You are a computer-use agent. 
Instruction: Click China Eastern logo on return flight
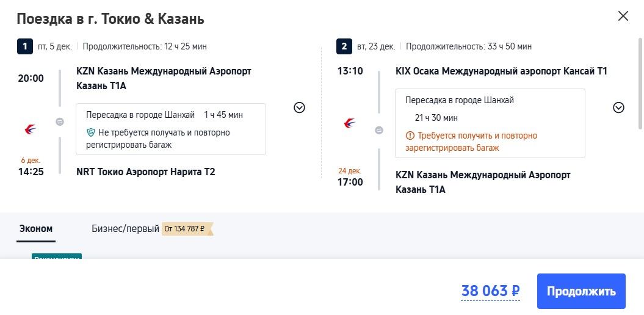pyautogui.click(x=350, y=123)
